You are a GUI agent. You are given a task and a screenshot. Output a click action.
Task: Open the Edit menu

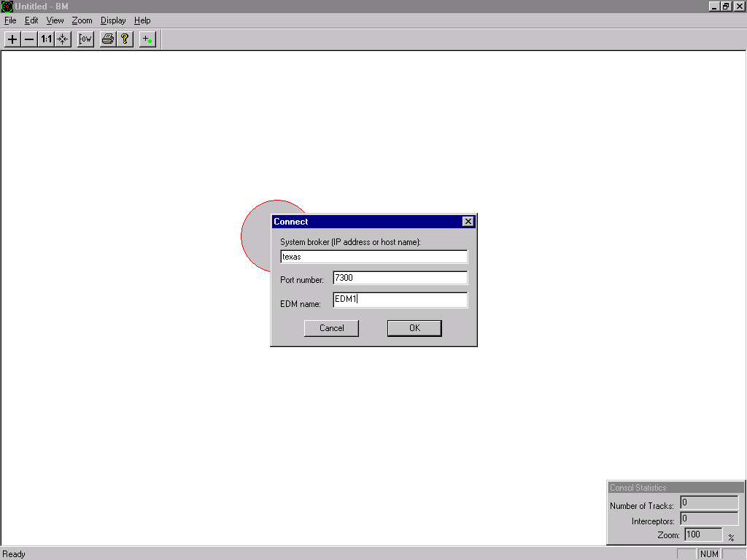tap(31, 20)
